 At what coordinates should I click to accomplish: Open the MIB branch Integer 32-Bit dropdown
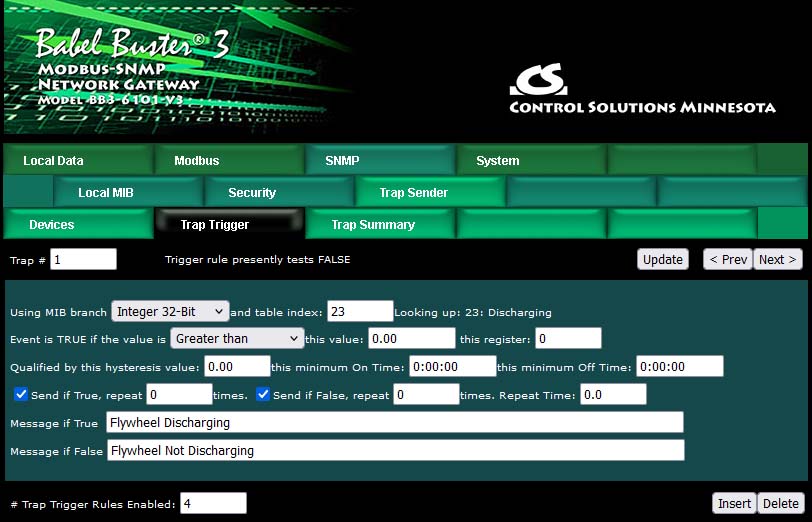[x=170, y=311]
